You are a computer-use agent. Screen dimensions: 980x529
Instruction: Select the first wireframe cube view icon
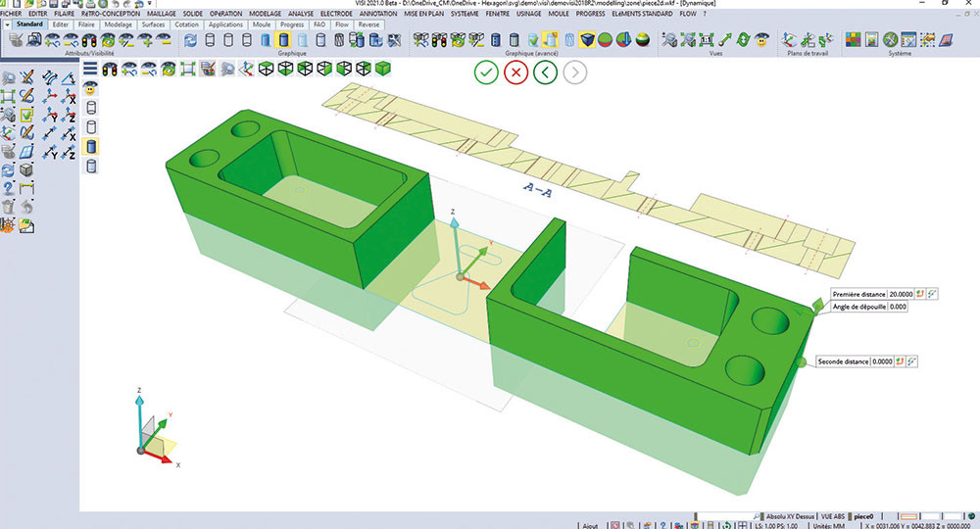[x=267, y=69]
